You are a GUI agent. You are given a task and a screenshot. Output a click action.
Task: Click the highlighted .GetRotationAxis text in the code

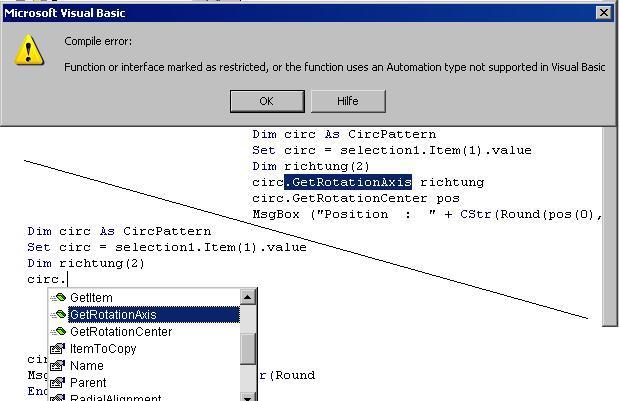tap(348, 182)
